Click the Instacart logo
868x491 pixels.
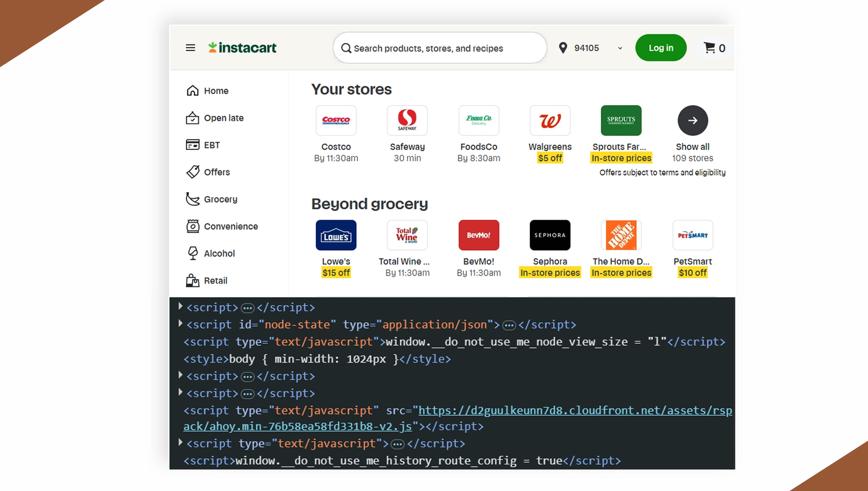tap(242, 48)
